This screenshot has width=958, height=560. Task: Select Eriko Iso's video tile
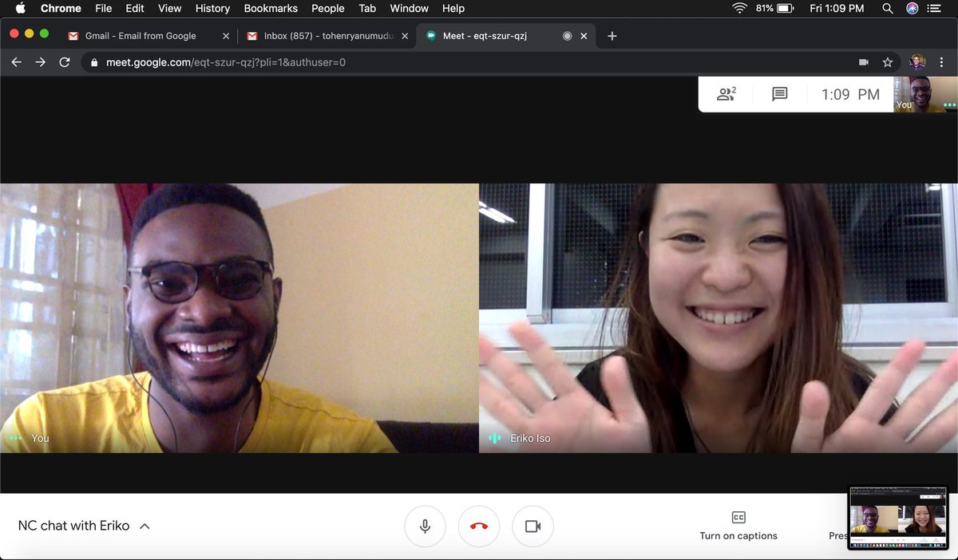[718, 318]
